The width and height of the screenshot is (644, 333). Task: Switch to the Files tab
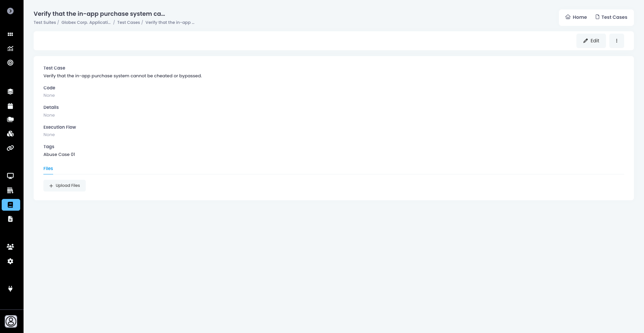(x=48, y=169)
